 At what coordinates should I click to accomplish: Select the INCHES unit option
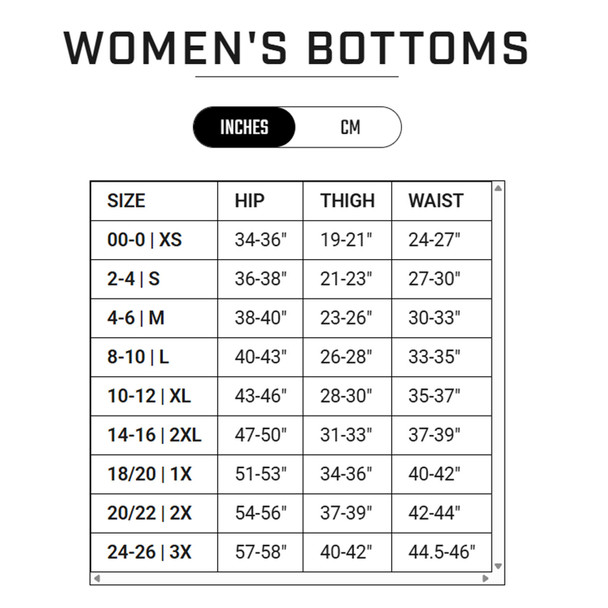pyautogui.click(x=245, y=127)
